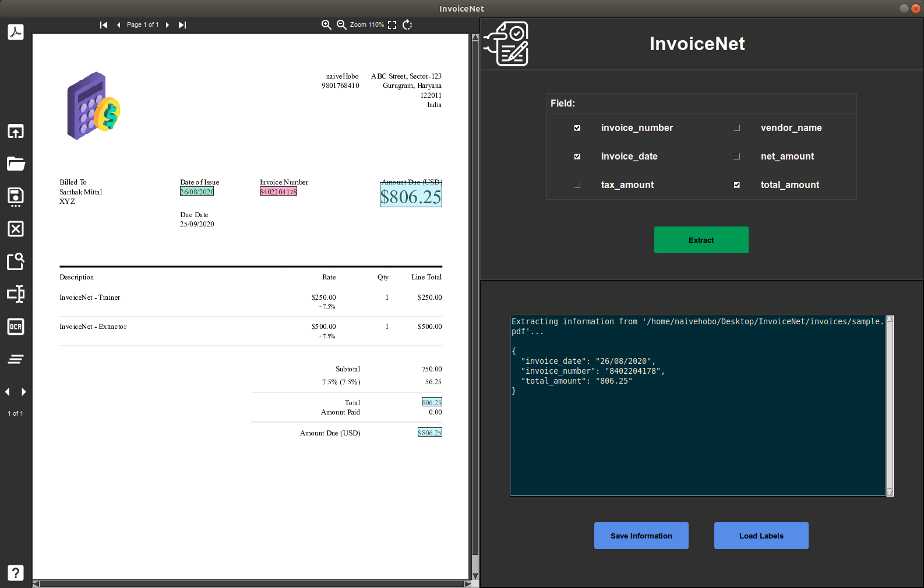Enable the net_amount field checkbox

[x=737, y=157]
